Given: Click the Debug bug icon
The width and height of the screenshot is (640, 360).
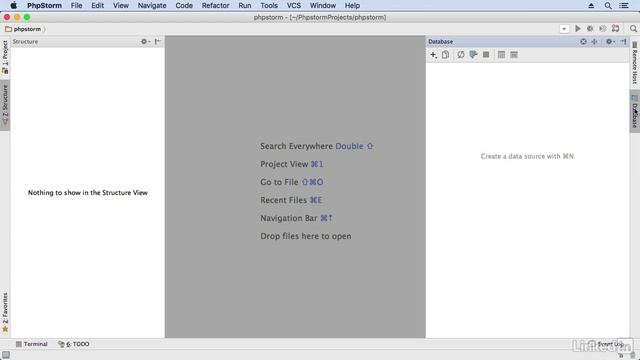Looking at the screenshot, I should [590, 29].
